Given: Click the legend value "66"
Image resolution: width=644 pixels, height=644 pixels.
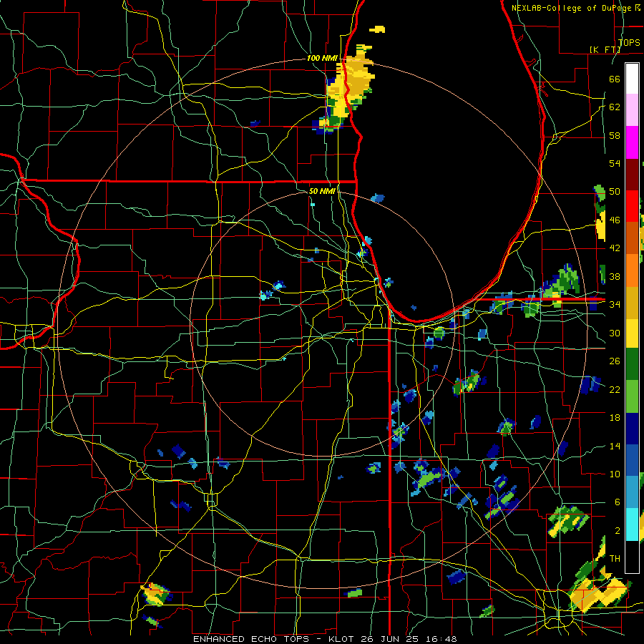Looking at the screenshot, I should pos(615,79).
